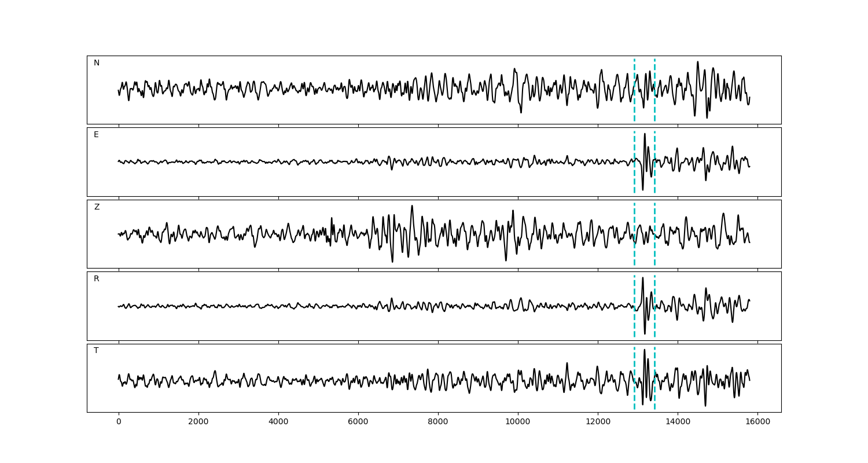Click the 12000 x-axis tick label
The height and width of the screenshot is (463, 868).
pyautogui.click(x=598, y=422)
